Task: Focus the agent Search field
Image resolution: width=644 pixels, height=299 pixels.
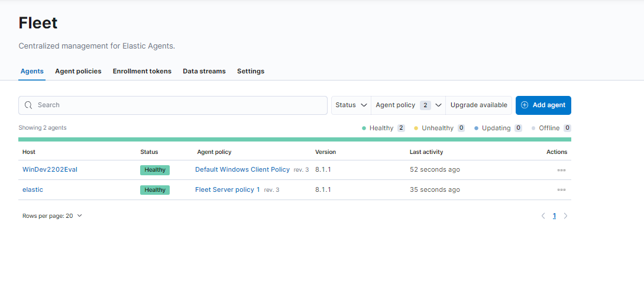Action: click(x=177, y=105)
